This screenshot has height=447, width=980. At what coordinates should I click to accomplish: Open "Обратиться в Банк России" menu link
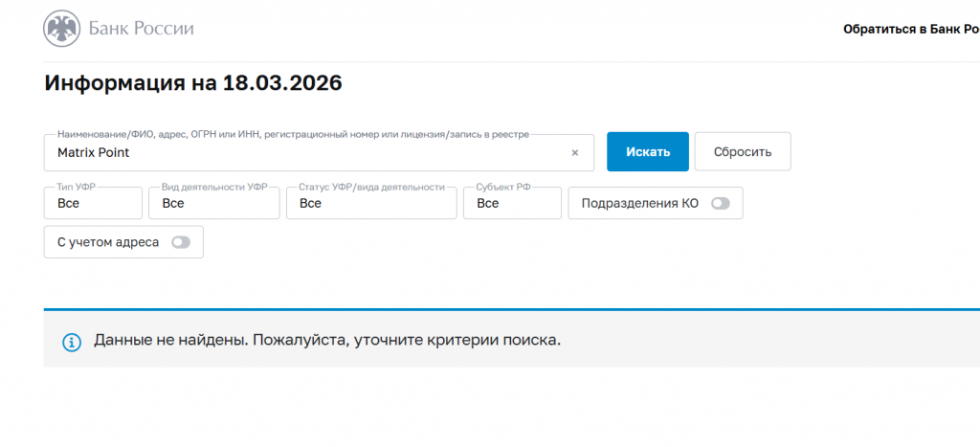pos(909,30)
